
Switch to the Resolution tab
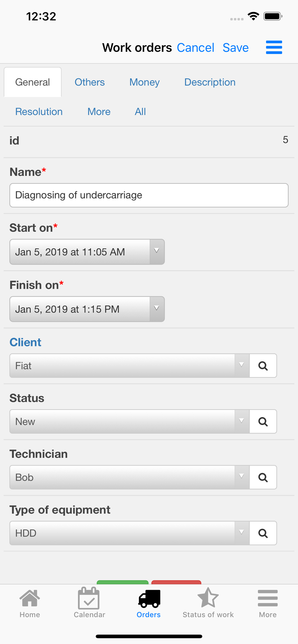(x=39, y=112)
